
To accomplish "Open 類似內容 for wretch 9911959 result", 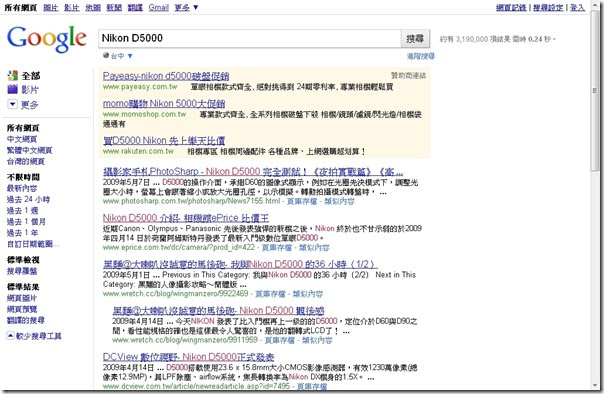I will pyautogui.click(x=317, y=340).
